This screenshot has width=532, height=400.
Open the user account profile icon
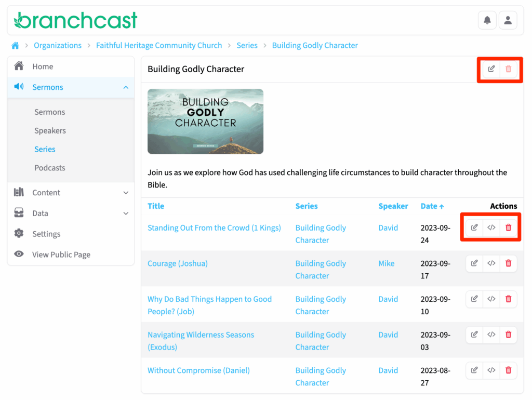[508, 20]
